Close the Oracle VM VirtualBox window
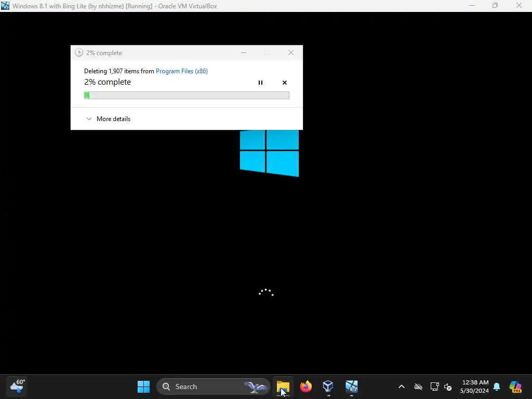The image size is (532, 399). point(519,6)
